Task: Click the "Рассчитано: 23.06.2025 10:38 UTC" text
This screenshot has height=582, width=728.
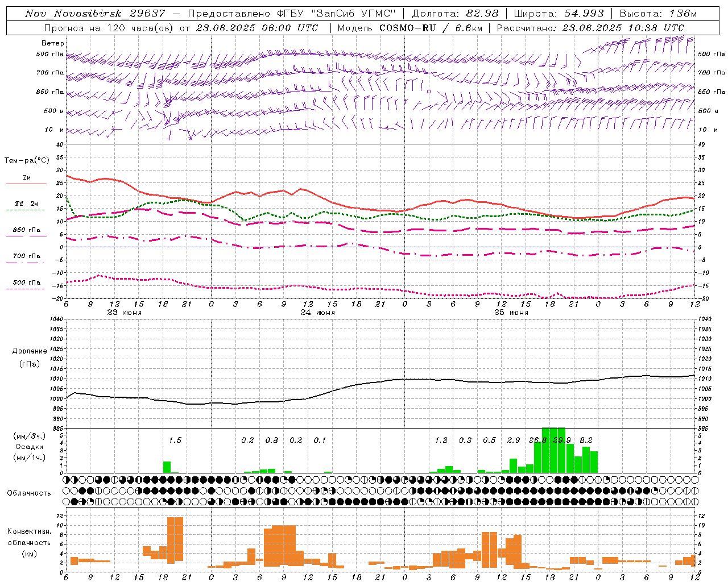Action: pyautogui.click(x=590, y=28)
